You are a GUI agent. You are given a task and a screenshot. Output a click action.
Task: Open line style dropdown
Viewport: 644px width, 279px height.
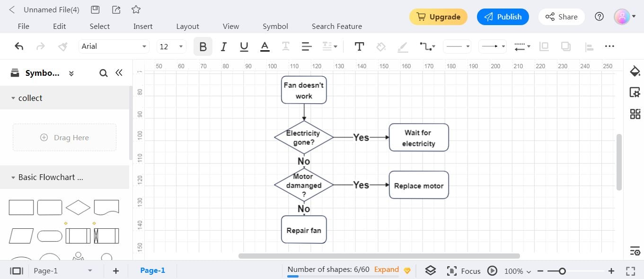[458, 46]
